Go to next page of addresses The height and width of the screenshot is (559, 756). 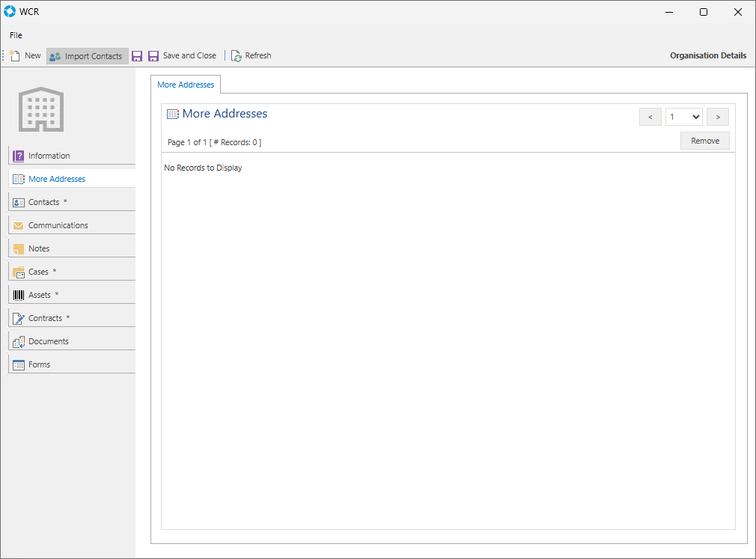click(718, 117)
